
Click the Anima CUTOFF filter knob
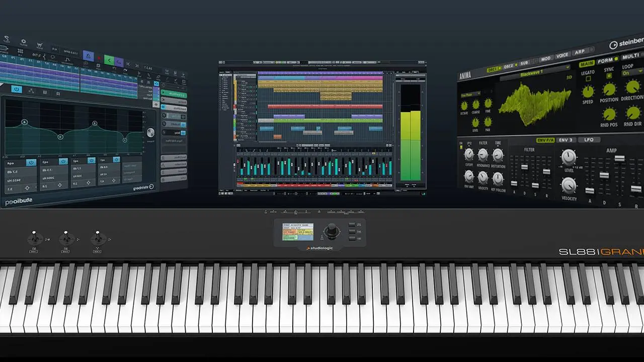[x=469, y=154]
